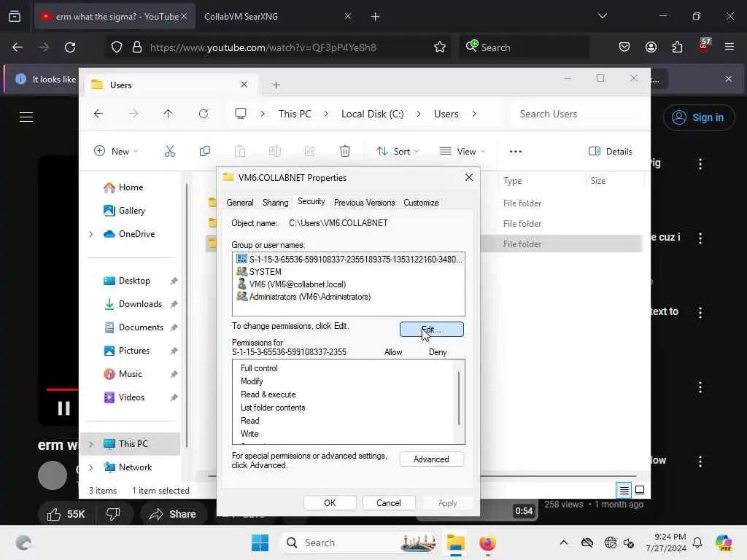Open Music quick access folder
Viewport: 747px width, 560px height.
pyautogui.click(x=130, y=374)
